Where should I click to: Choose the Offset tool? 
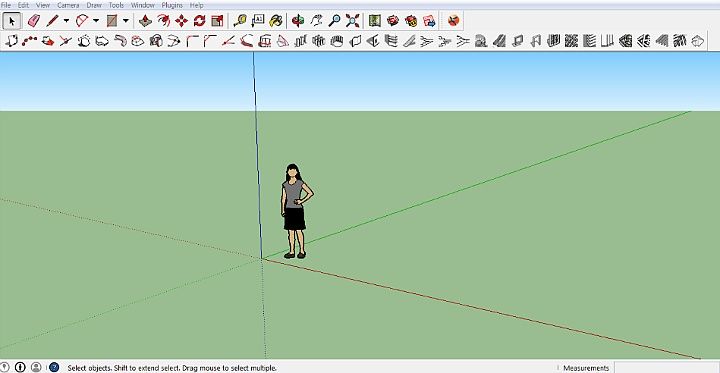pos(163,21)
